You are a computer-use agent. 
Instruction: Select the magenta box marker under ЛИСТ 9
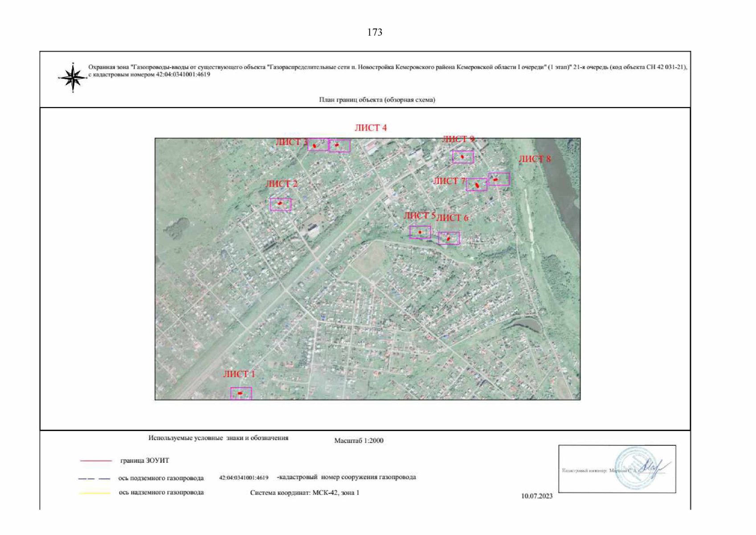pos(463,157)
